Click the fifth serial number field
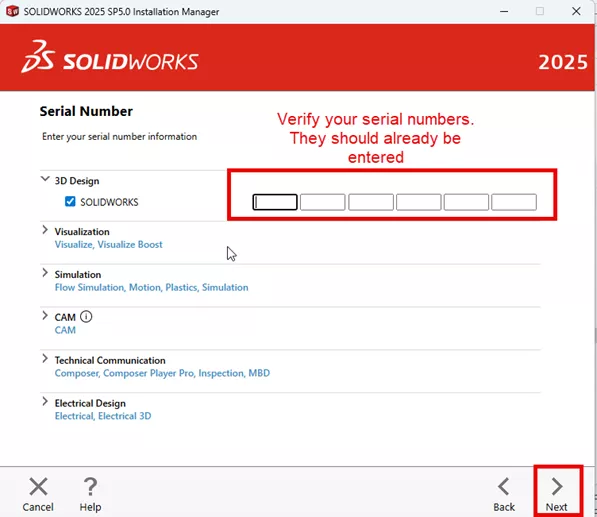597x517 pixels. [x=466, y=202]
